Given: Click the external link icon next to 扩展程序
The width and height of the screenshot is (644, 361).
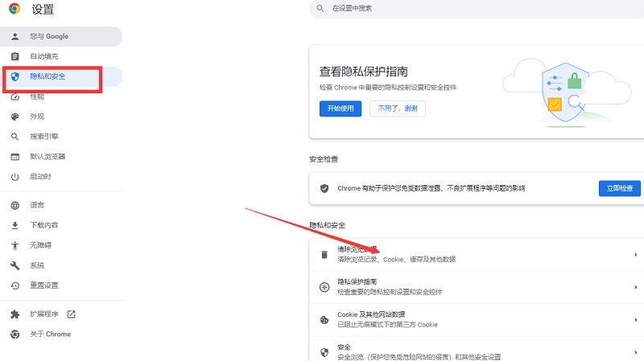Looking at the screenshot, I should point(71,314).
